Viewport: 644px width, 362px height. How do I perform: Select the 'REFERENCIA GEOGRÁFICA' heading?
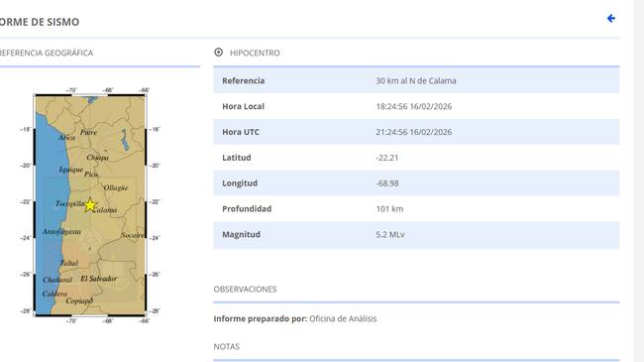pyautogui.click(x=46, y=54)
